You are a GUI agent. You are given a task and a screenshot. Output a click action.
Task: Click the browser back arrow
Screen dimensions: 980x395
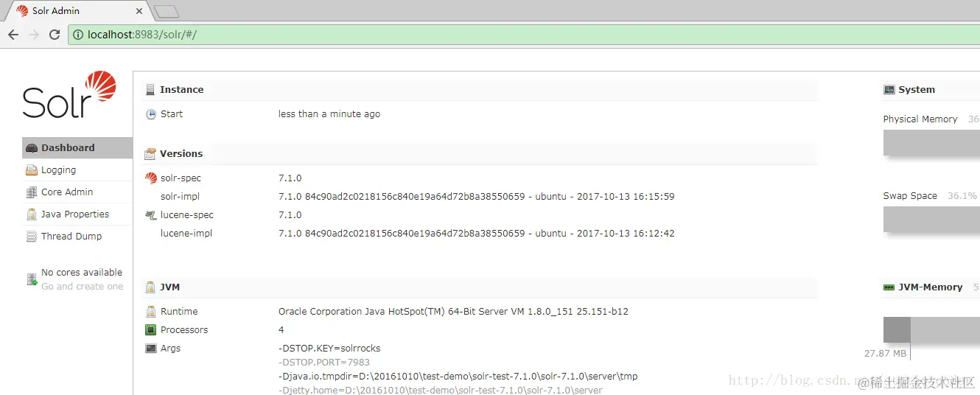coord(13,35)
